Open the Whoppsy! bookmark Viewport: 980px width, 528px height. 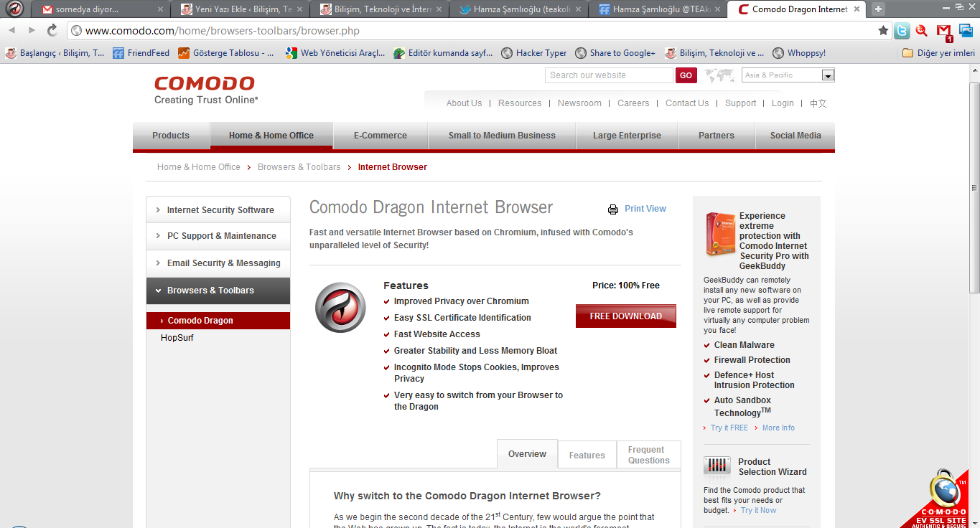point(799,52)
